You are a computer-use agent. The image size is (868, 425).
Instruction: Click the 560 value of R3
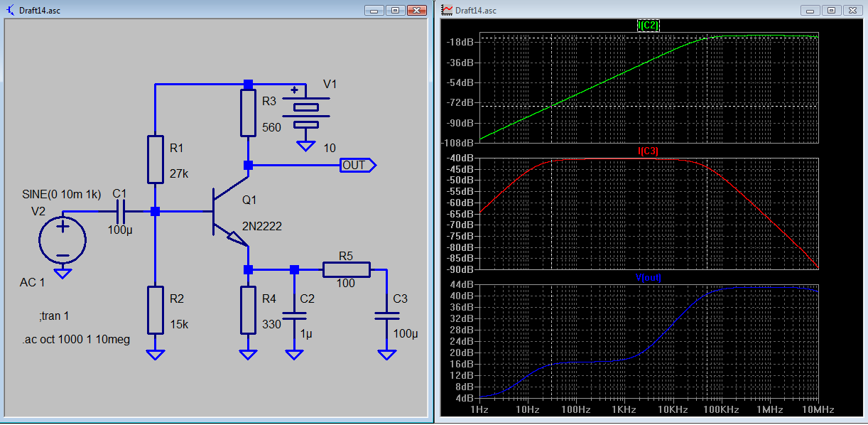point(271,128)
